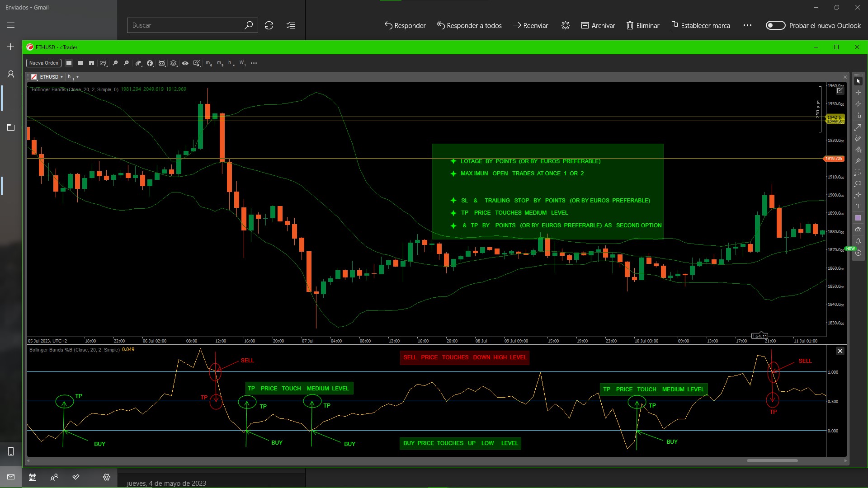Click the NEW market replay icon
Screen dimensions: 868x488
click(858, 253)
